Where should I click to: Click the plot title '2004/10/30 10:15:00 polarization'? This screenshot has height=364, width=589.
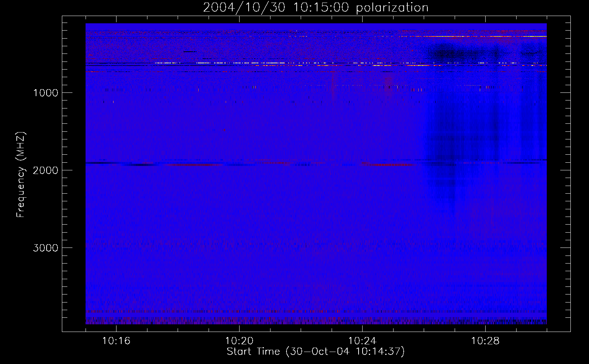coord(316,8)
